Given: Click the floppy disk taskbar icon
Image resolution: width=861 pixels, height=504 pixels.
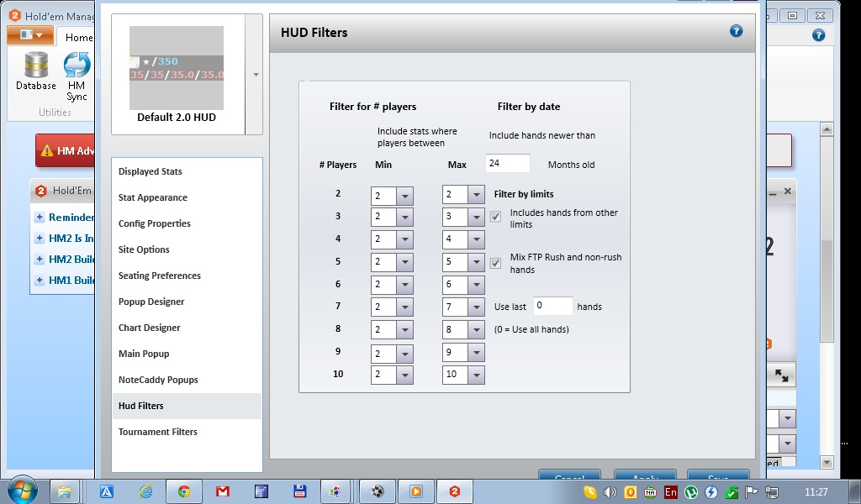Looking at the screenshot, I should coord(299,491).
